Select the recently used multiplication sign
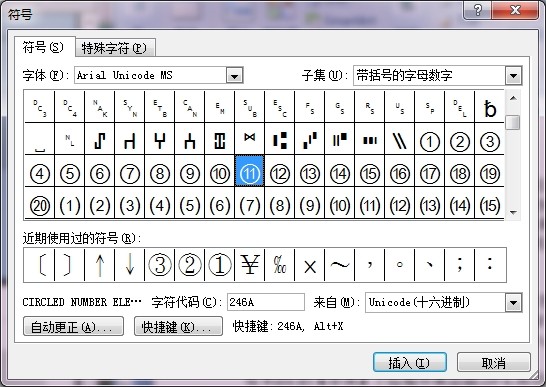 click(310, 265)
